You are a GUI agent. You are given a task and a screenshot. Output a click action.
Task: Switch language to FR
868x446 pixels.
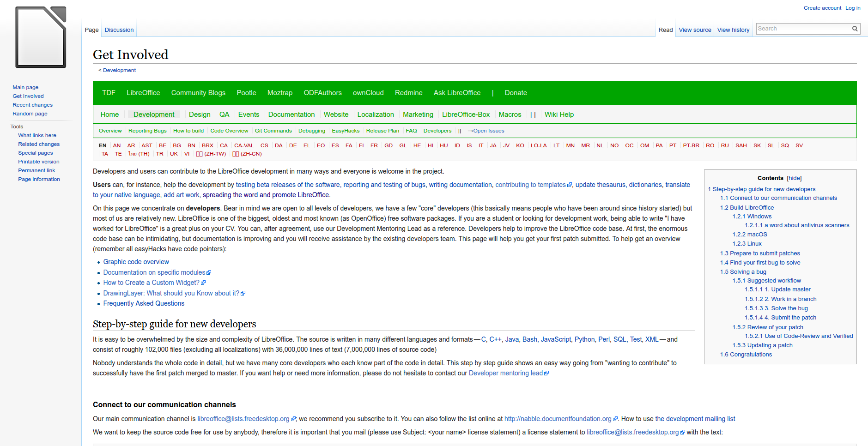(x=374, y=145)
